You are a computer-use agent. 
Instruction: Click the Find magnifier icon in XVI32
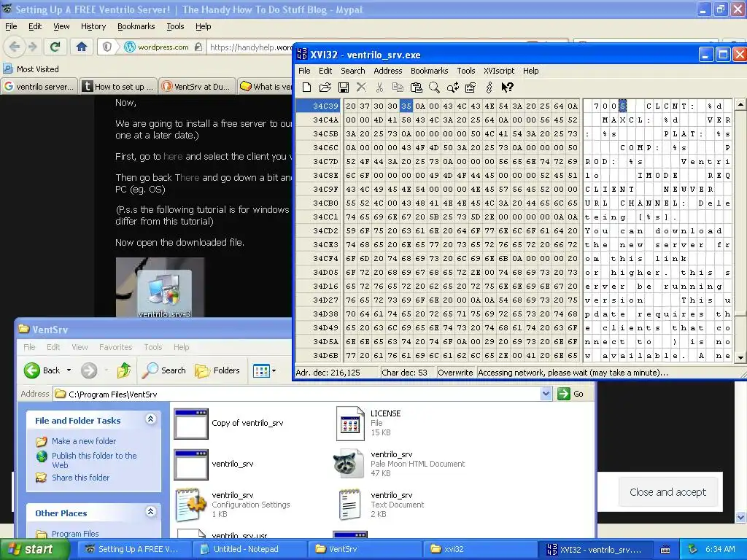click(x=434, y=87)
